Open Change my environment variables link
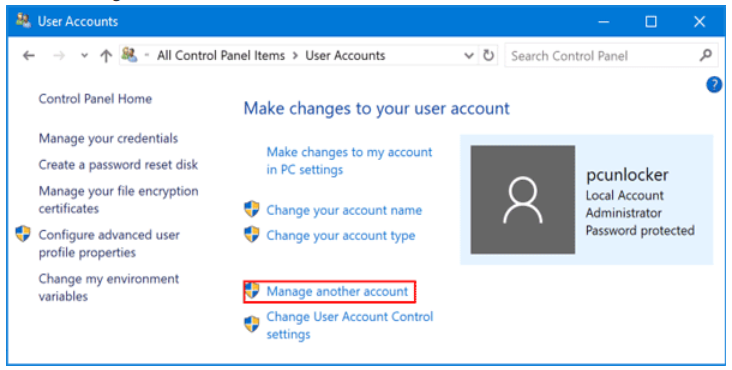The image size is (732, 370). pos(108,287)
